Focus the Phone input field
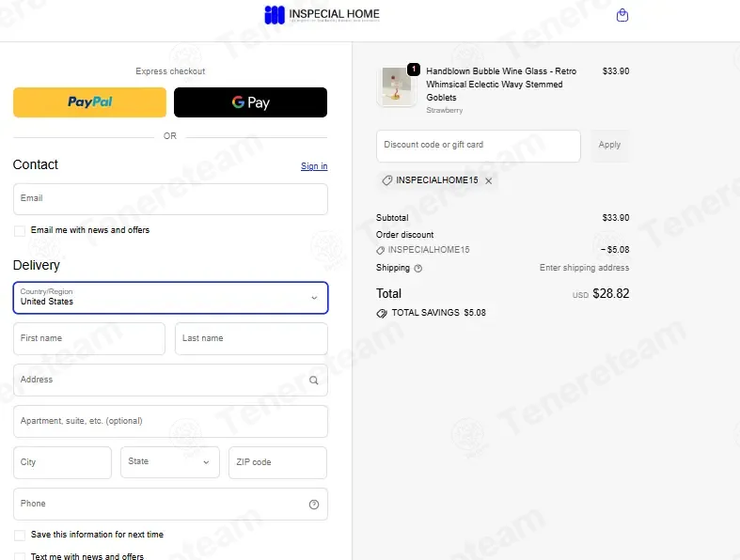Viewport: 740px width, 560px height. coord(170,505)
